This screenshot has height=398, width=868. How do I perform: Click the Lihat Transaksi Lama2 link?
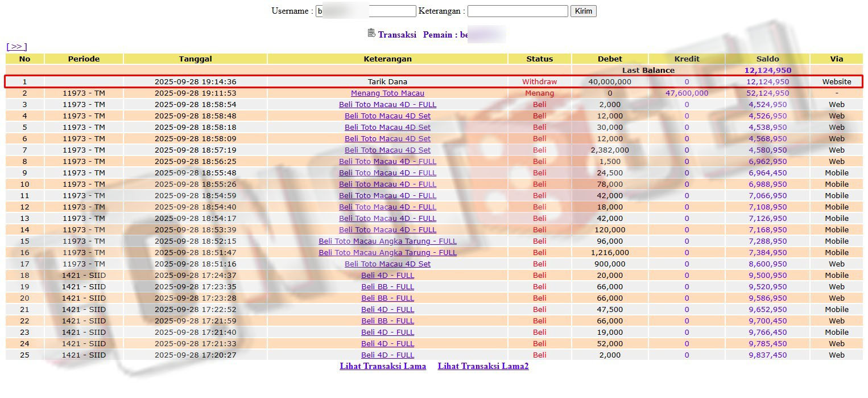tap(483, 366)
